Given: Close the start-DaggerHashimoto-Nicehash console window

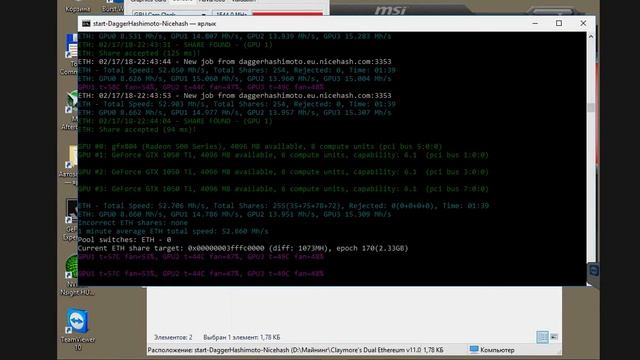Looking at the screenshot, I should pos(583,23).
